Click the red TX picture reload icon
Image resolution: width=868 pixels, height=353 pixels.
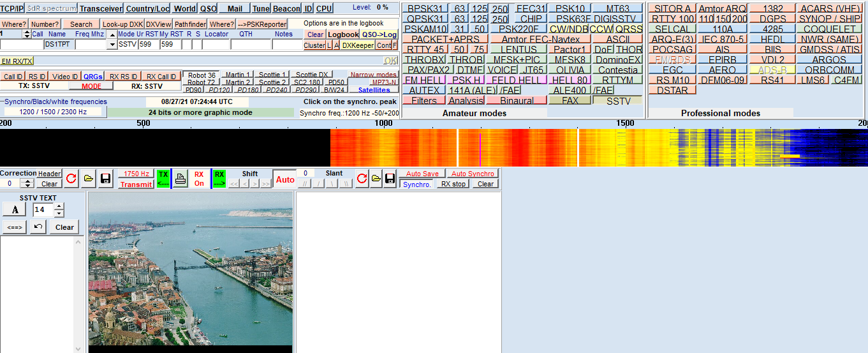(72, 179)
